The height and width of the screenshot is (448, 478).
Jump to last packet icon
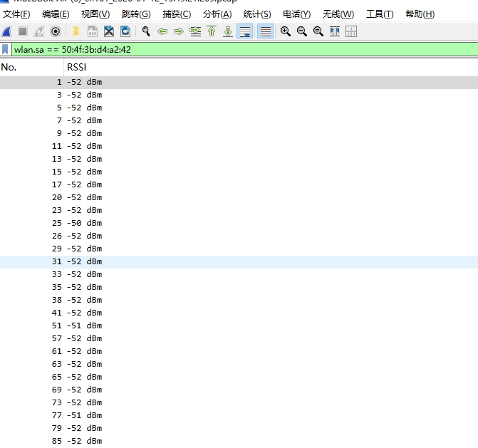(228, 31)
